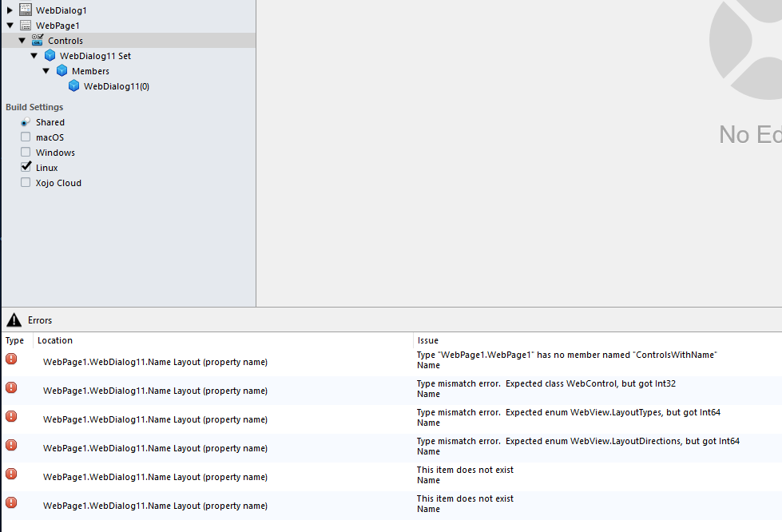Image resolution: width=782 pixels, height=532 pixels.
Task: Select the LayoutDirections type mismatch error row
Action: click(391, 448)
